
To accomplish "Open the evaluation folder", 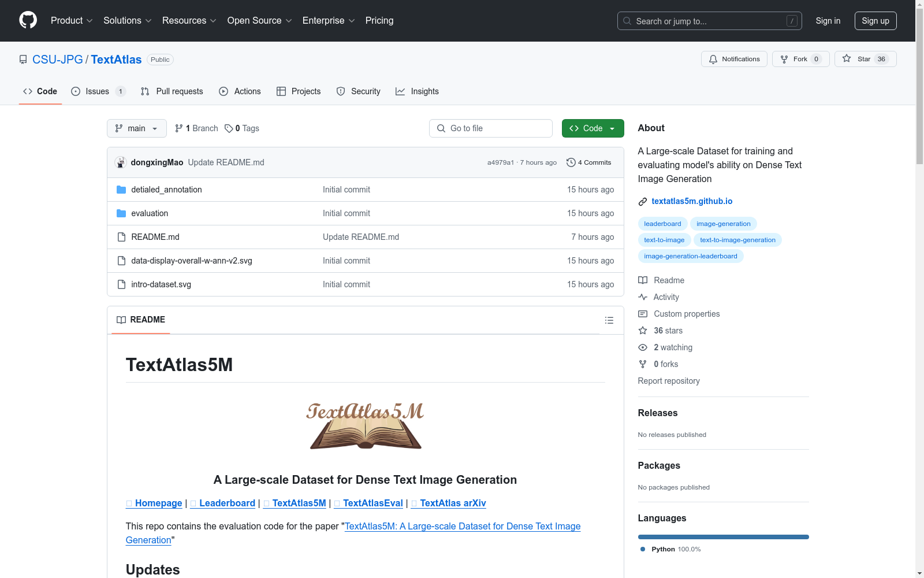I will 150,213.
